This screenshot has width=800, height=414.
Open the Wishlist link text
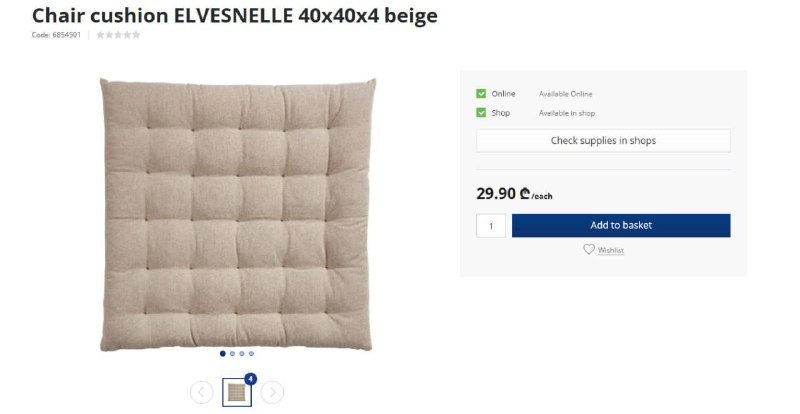611,250
